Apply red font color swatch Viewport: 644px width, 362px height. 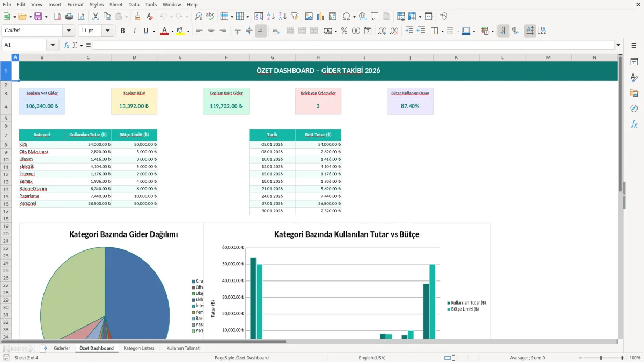164,31
